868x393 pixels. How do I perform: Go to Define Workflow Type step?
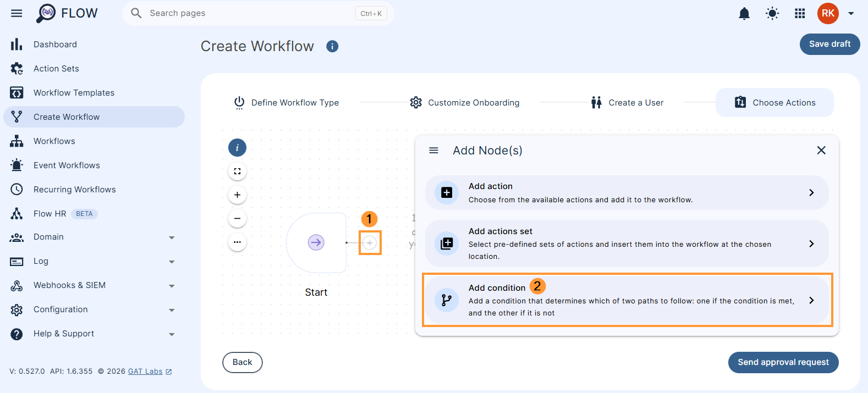pyautogui.click(x=286, y=102)
